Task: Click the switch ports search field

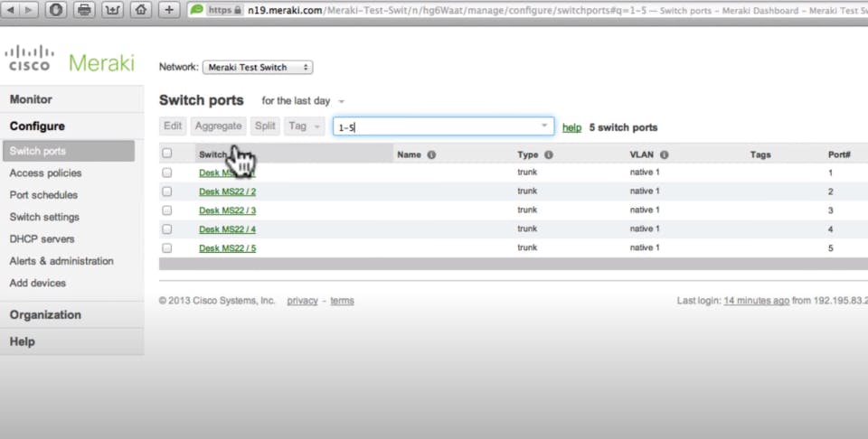Action: (443, 126)
